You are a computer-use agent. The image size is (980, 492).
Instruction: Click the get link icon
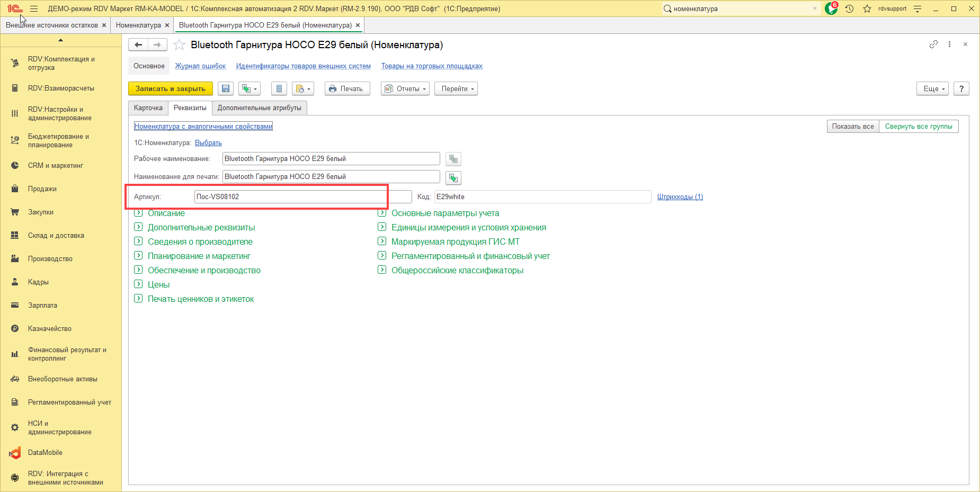(x=933, y=44)
